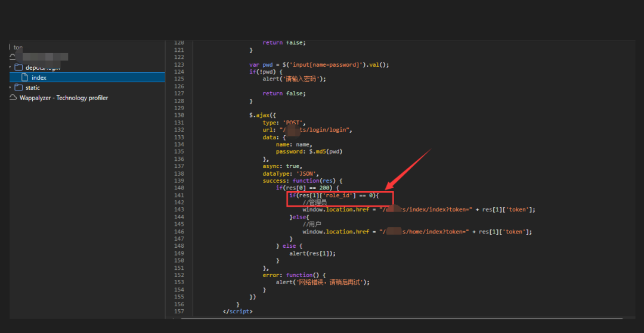Click the href line containing 'home/index?token='

pos(417,232)
